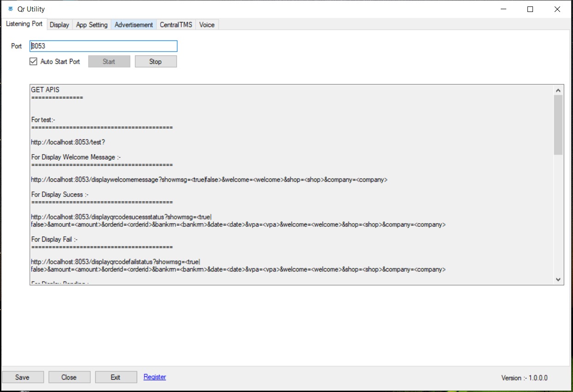The image size is (573, 392).
Task: Click the Save button
Action: coord(23,377)
